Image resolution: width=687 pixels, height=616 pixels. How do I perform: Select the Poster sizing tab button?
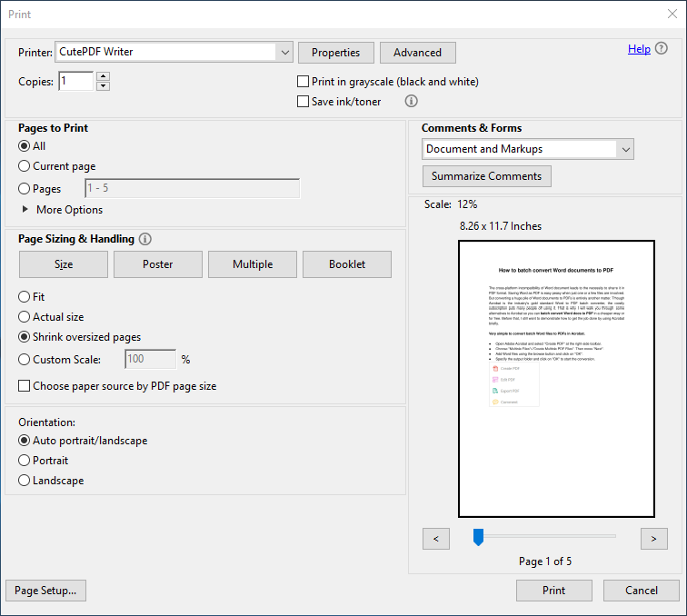158,264
